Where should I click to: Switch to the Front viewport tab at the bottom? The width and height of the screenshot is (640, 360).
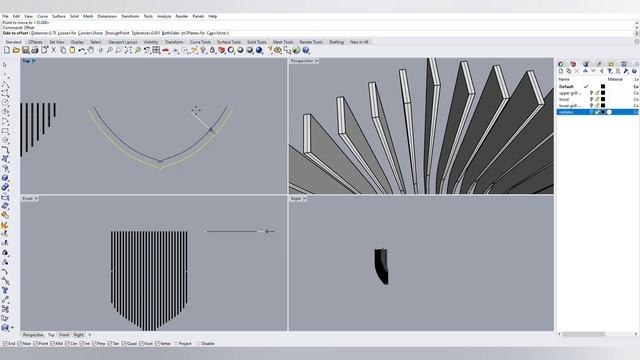[64, 335]
